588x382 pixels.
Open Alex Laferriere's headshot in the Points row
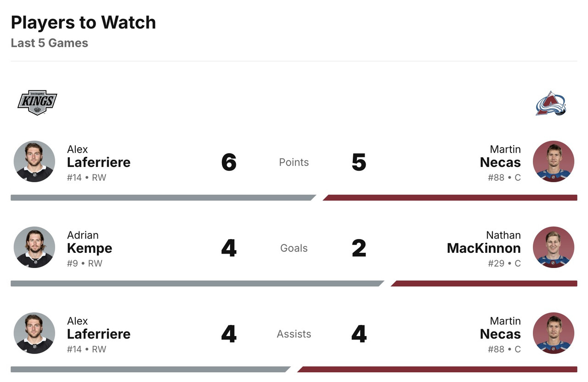[34, 161]
